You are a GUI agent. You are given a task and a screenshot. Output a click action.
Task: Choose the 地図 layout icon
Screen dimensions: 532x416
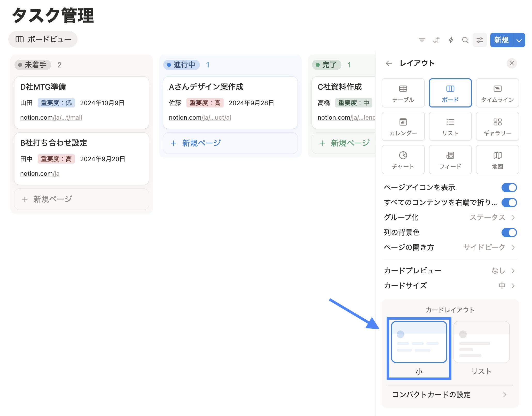click(497, 159)
